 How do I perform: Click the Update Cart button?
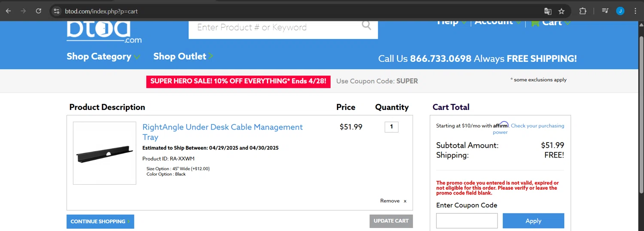391,221
